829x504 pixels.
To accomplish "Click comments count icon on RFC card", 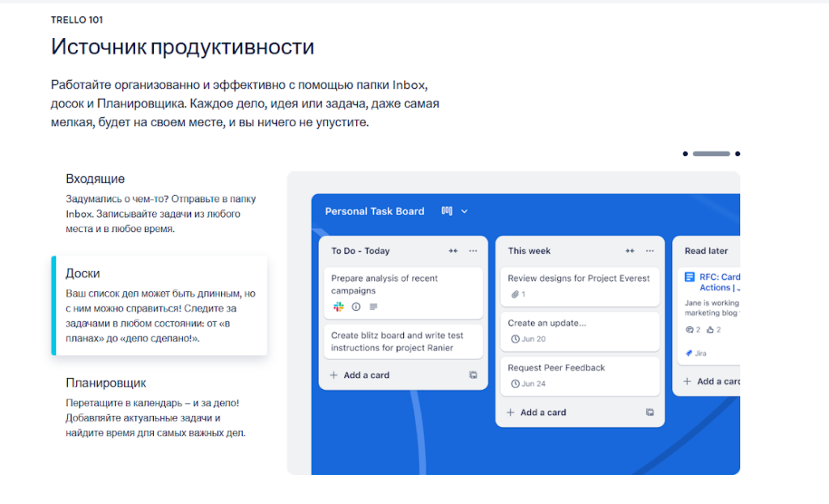I will coord(689,329).
